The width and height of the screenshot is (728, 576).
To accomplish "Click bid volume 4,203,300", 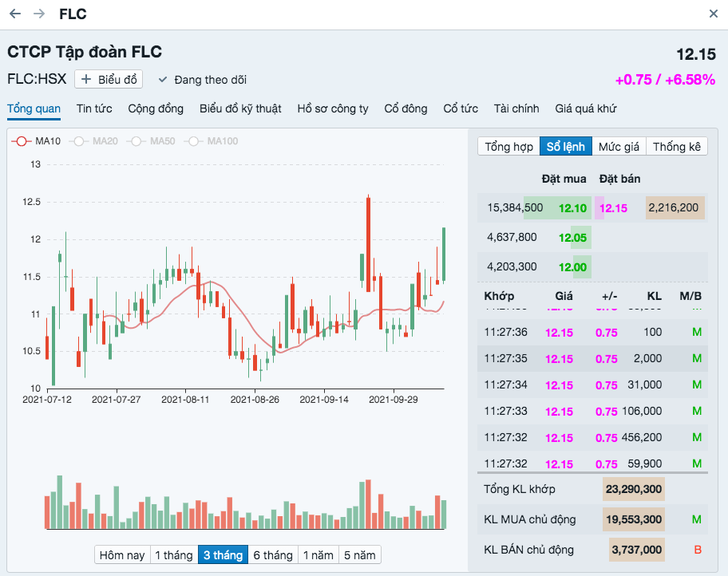I will (x=512, y=267).
